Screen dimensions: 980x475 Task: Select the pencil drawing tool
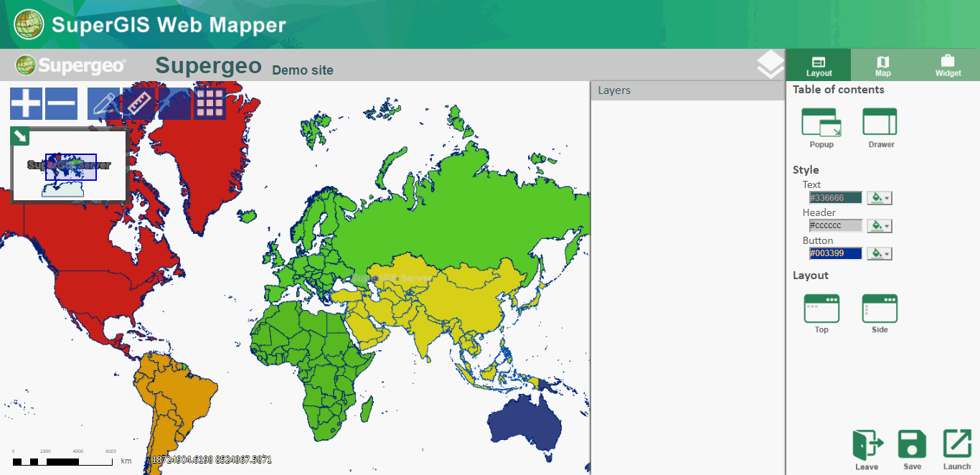(x=103, y=104)
